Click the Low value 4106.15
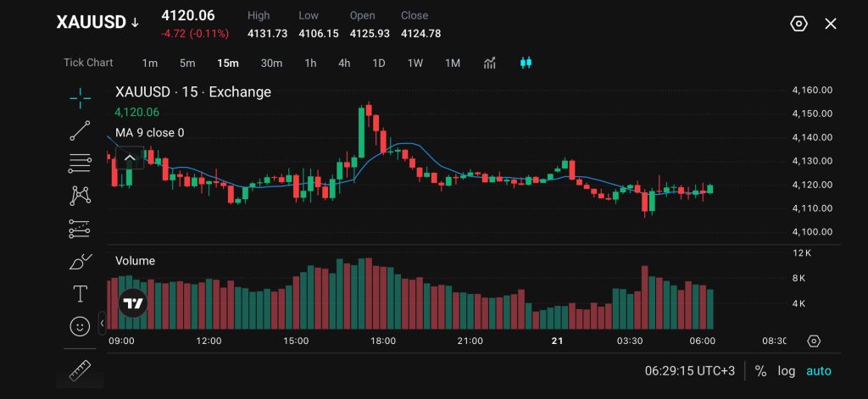868x399 pixels. tap(319, 34)
